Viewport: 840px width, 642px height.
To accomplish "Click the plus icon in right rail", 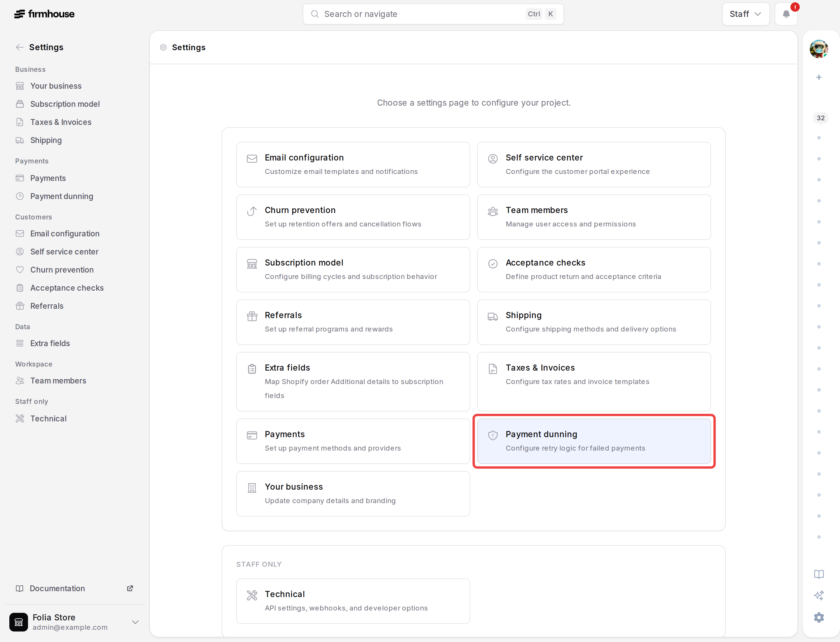I will point(819,77).
